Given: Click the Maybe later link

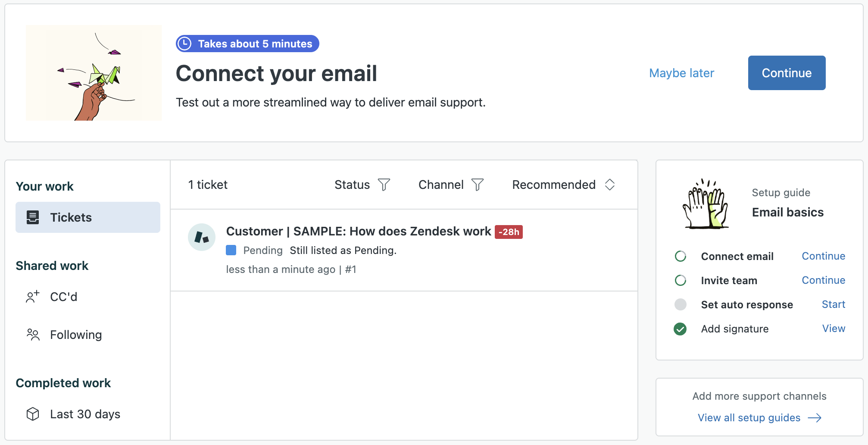Looking at the screenshot, I should tap(681, 73).
